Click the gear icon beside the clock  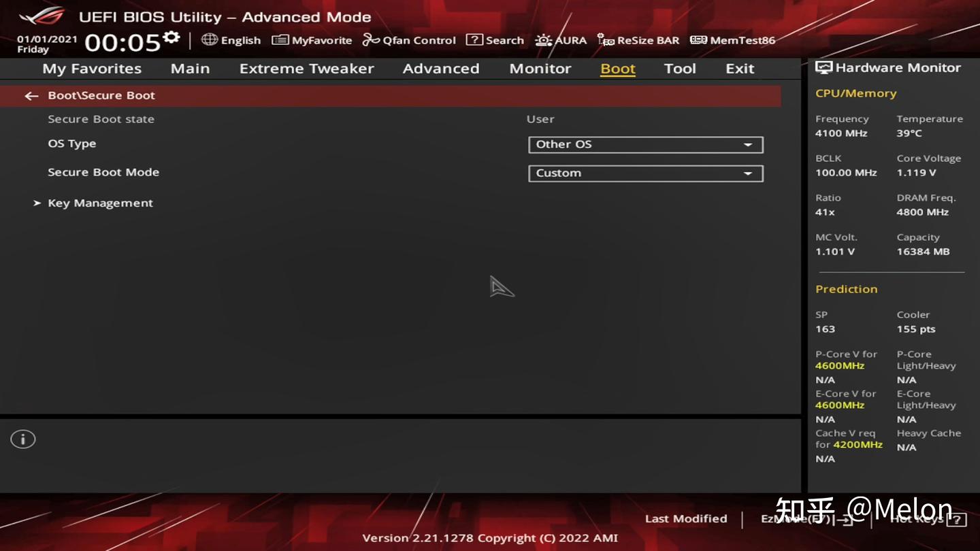click(171, 37)
